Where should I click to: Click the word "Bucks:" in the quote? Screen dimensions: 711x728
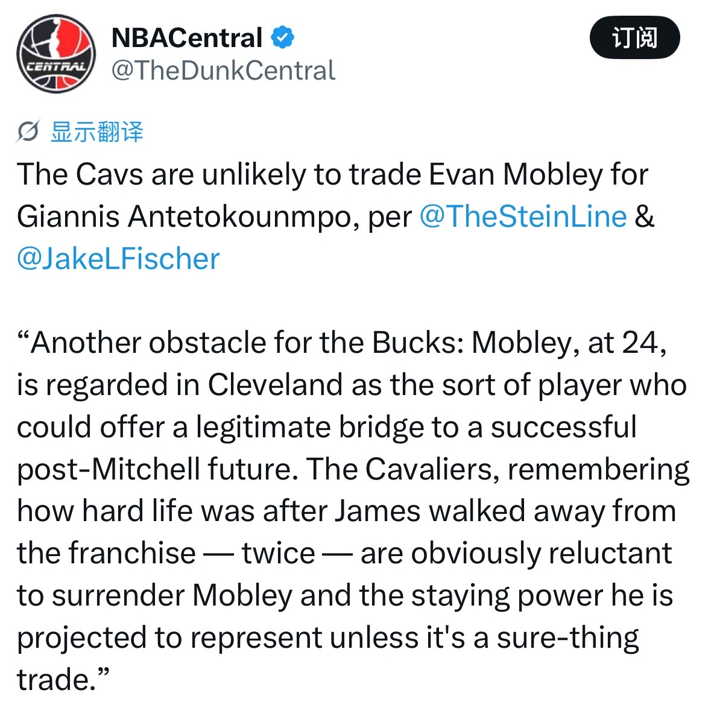pyautogui.click(x=418, y=343)
